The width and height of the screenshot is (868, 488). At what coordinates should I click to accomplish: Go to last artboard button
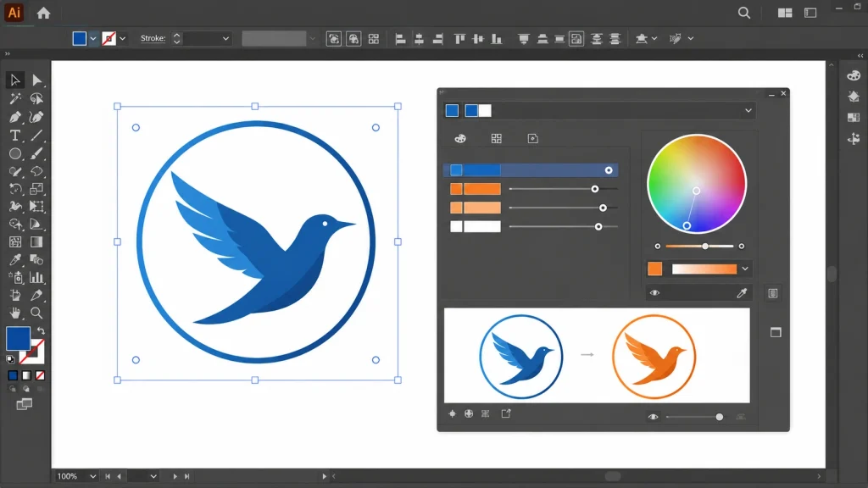187,476
